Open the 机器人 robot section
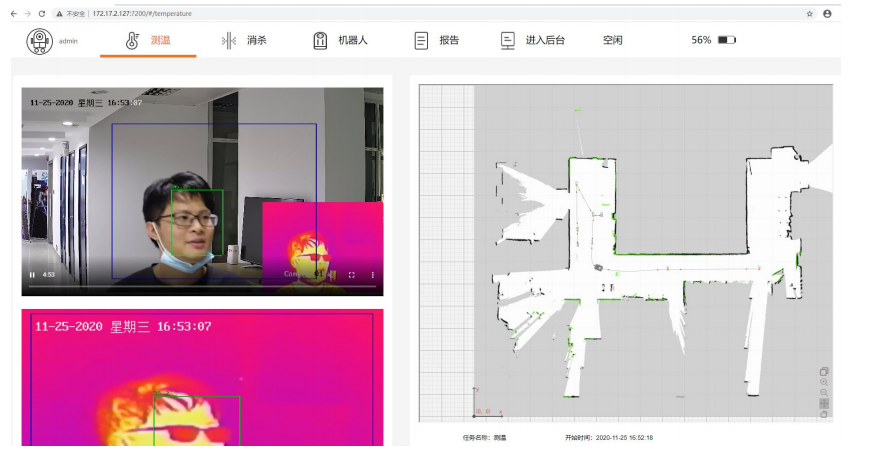 [x=341, y=40]
